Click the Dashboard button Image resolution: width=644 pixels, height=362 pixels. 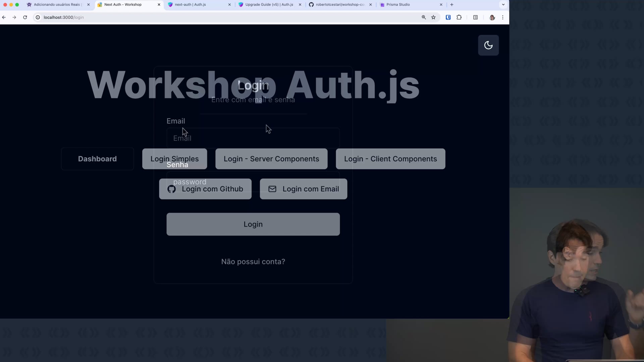[97, 159]
